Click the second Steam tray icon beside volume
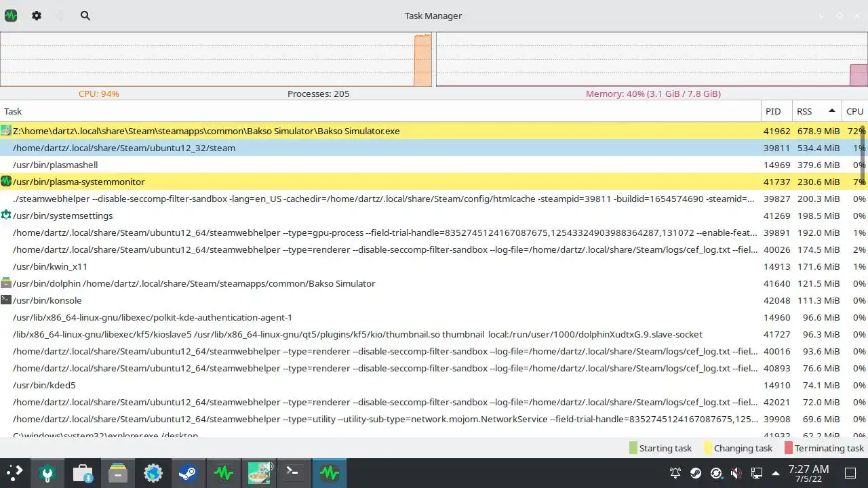Viewport: 868px width, 488px height. pos(716,473)
